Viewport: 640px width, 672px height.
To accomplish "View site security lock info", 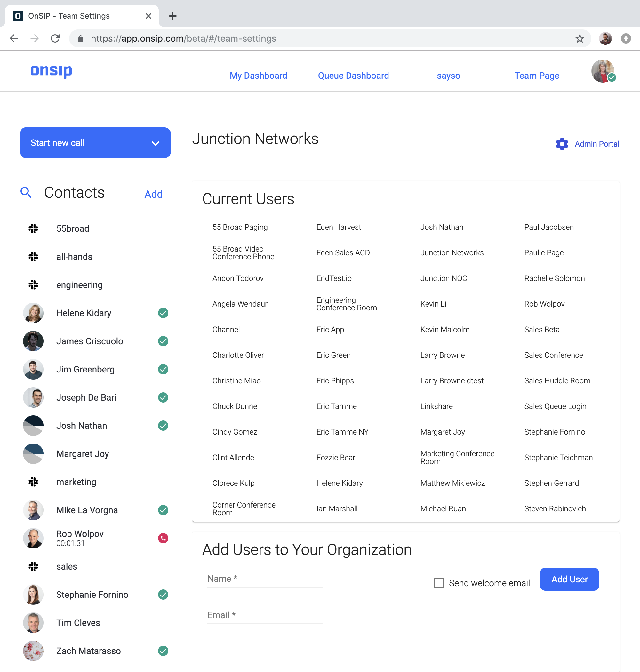I will tap(81, 38).
